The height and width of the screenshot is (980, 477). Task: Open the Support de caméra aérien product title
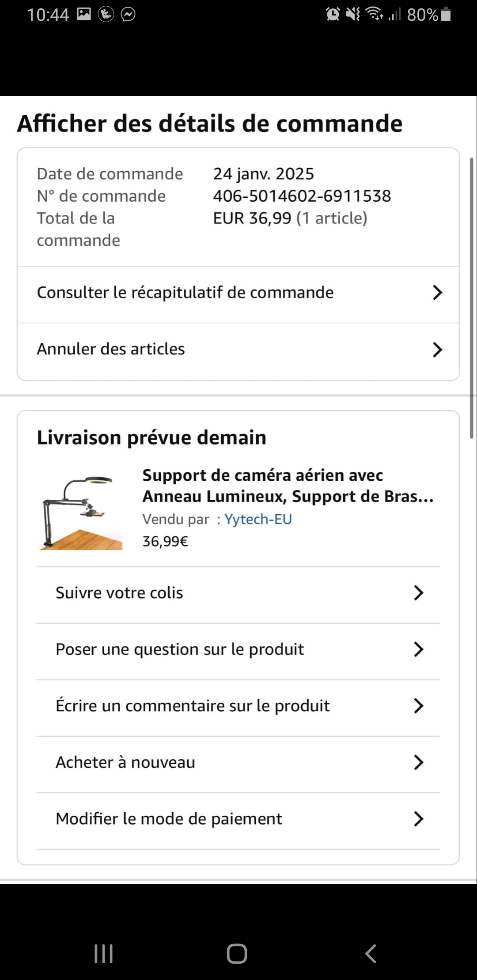pyautogui.click(x=287, y=486)
